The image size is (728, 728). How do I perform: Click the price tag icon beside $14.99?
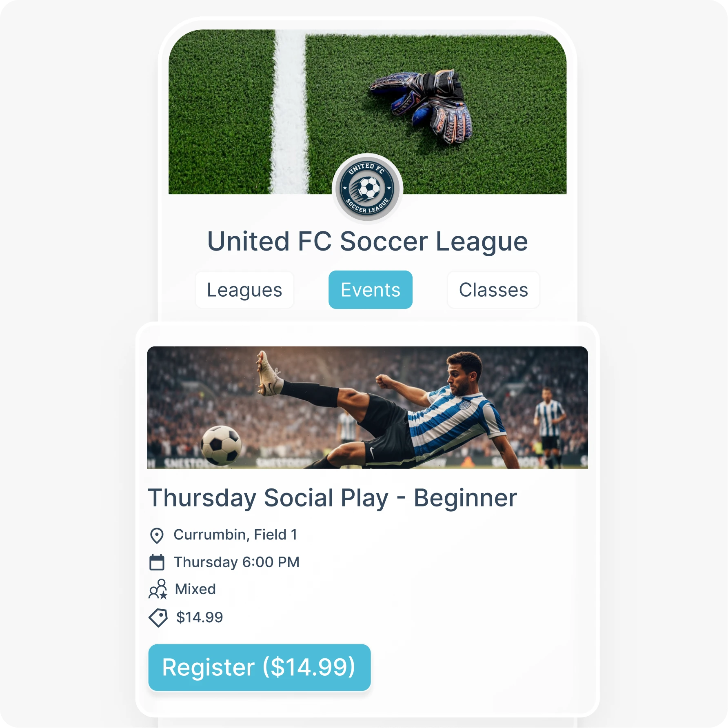(x=158, y=618)
